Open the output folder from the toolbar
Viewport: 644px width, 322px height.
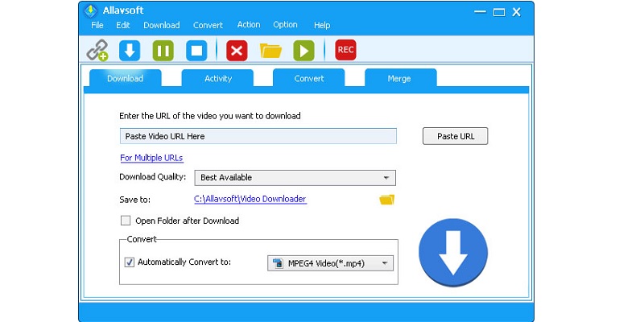point(270,51)
